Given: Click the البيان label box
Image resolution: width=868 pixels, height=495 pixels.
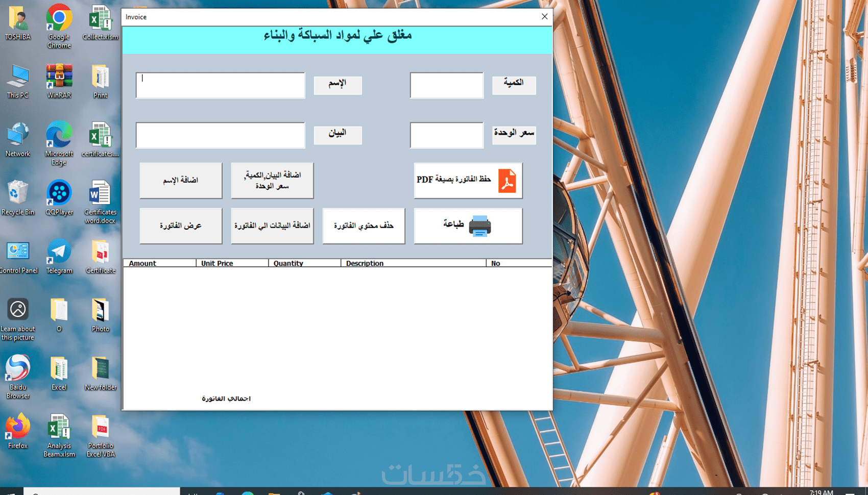Looking at the screenshot, I should point(338,135).
